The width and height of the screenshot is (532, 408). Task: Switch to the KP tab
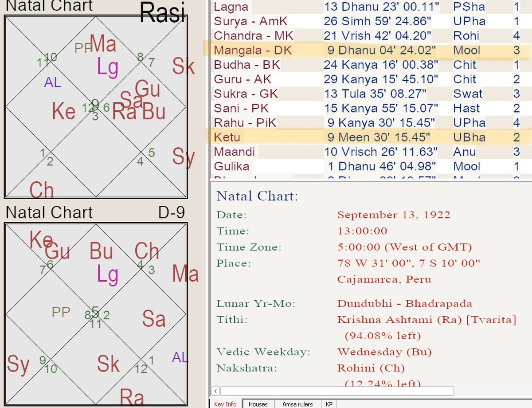point(329,404)
